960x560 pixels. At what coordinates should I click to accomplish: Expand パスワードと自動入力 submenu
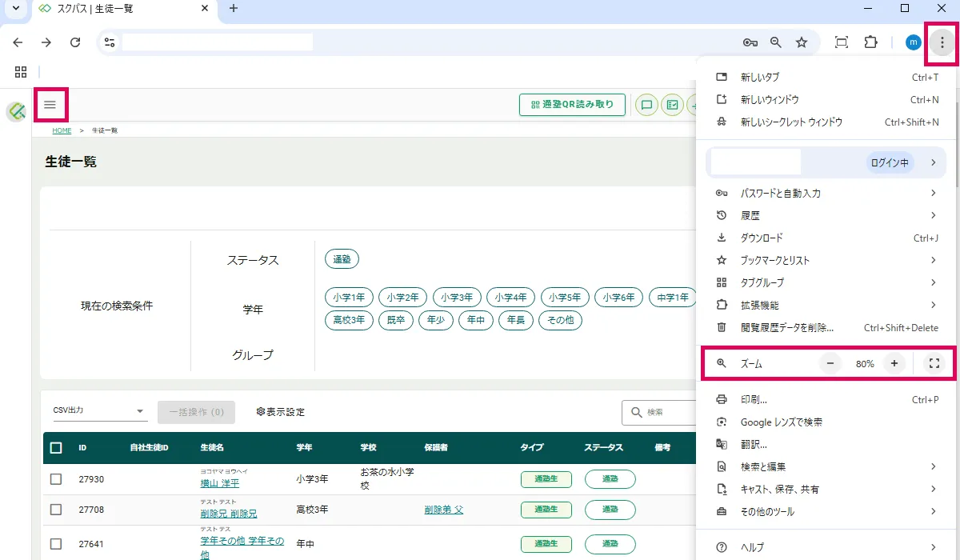point(826,194)
